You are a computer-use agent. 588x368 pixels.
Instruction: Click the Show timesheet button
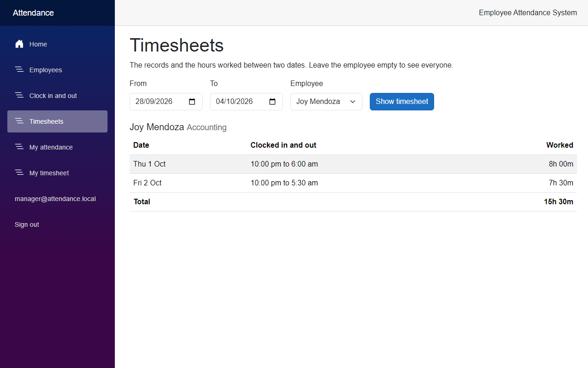pyautogui.click(x=402, y=102)
